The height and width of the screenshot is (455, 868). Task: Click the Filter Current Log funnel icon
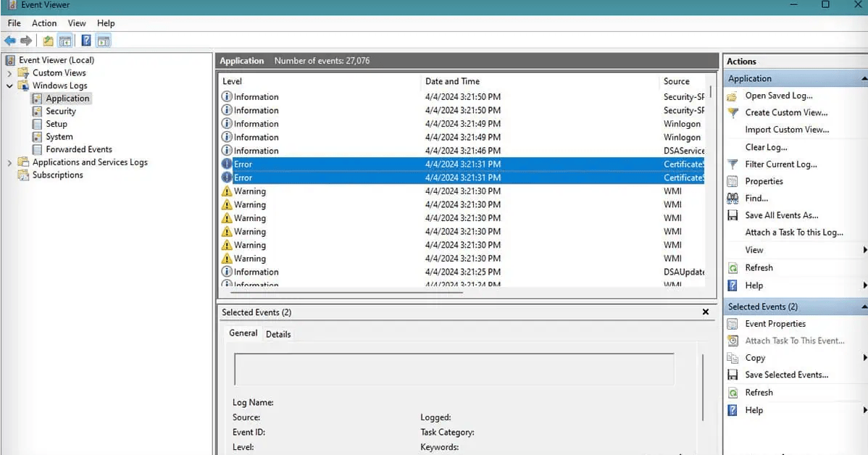pos(733,164)
